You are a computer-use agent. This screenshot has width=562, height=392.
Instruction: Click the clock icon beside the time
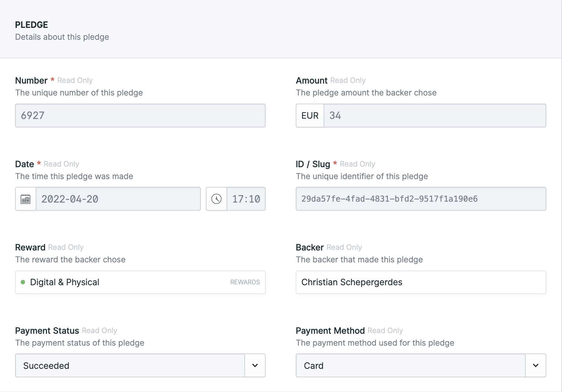tap(216, 199)
